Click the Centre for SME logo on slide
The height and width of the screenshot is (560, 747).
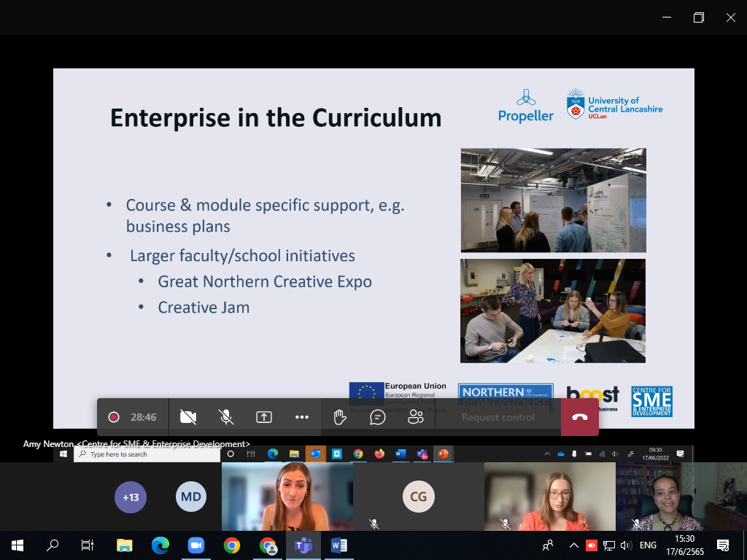click(651, 402)
